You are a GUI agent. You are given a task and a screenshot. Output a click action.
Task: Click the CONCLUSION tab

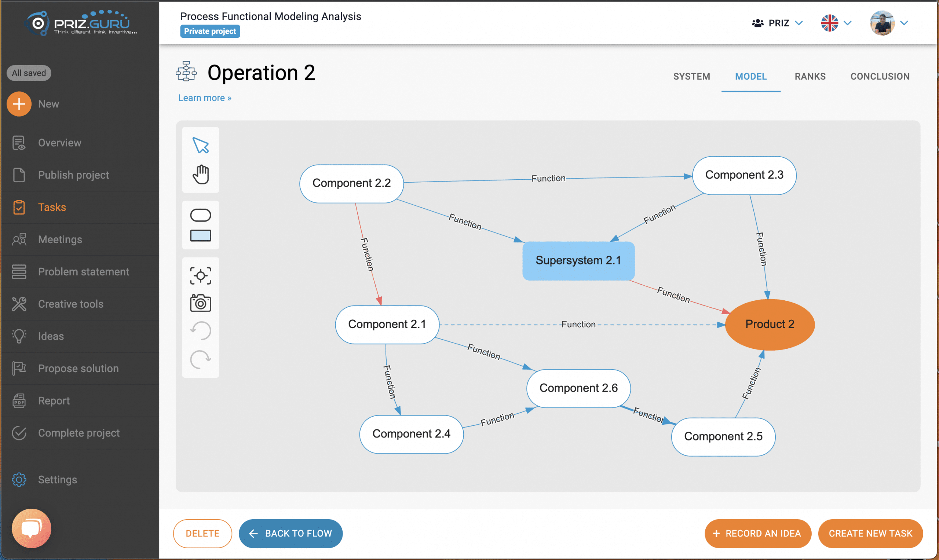click(x=880, y=77)
